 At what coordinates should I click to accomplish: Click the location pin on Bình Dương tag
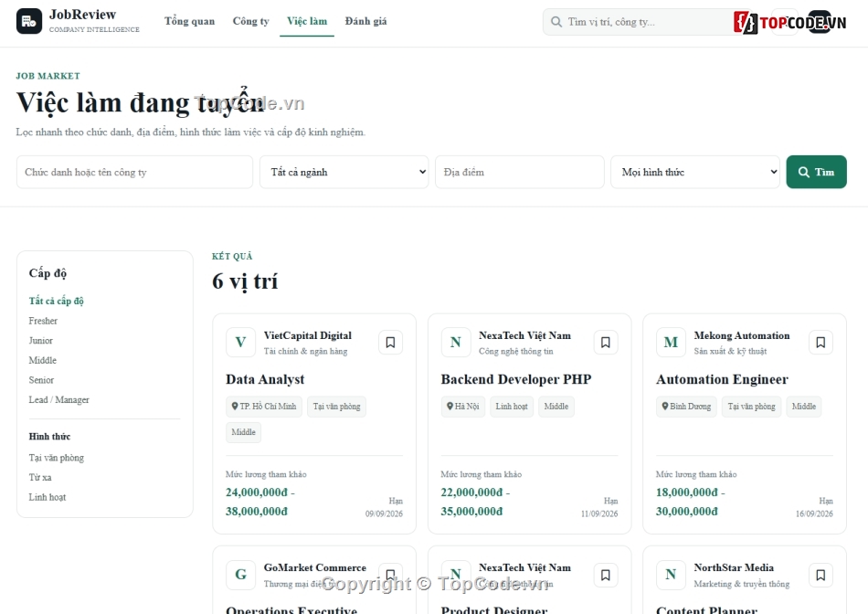[x=665, y=406]
